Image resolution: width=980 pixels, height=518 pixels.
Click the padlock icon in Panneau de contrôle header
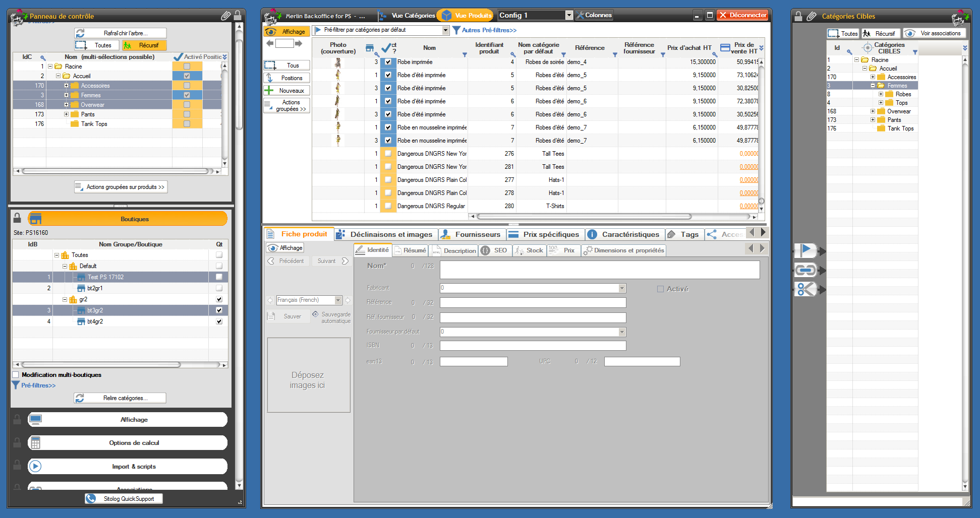(238, 15)
